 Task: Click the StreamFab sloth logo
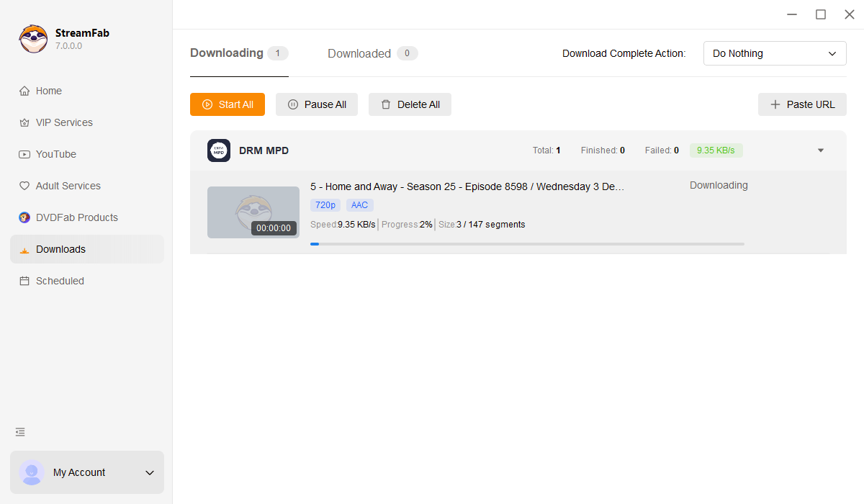click(33, 39)
